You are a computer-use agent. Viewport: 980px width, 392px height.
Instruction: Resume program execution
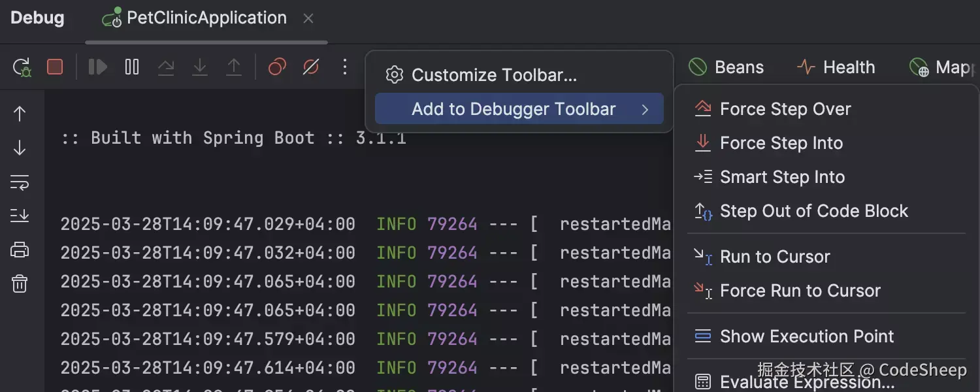(x=97, y=67)
